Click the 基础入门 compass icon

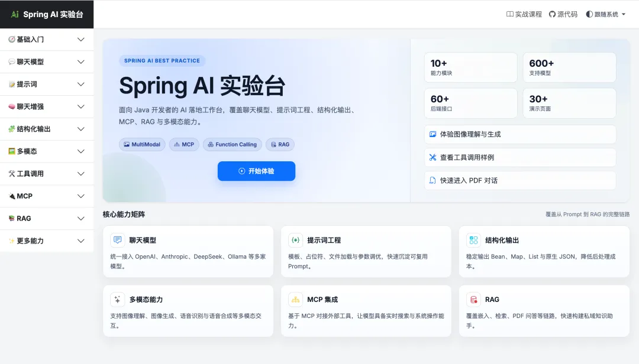click(12, 40)
